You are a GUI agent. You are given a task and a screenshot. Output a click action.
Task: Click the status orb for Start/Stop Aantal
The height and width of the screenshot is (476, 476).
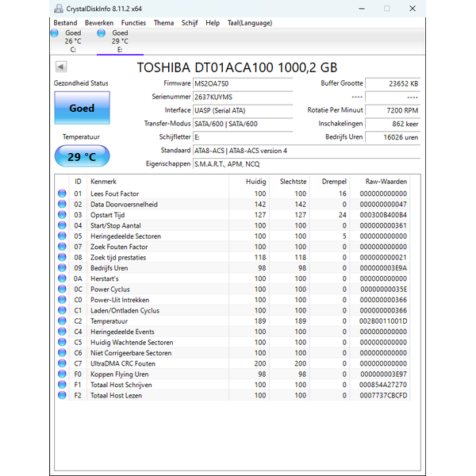tap(62, 225)
